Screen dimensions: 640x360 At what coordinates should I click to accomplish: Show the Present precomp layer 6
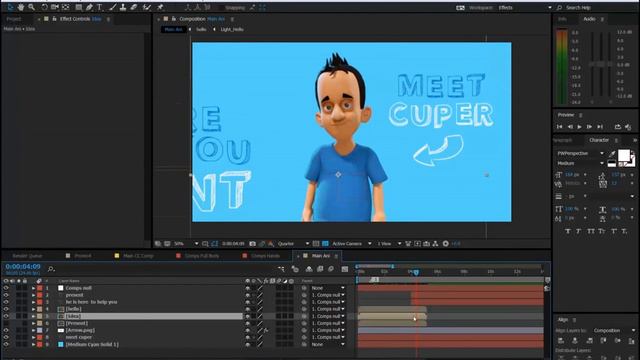coord(6,323)
